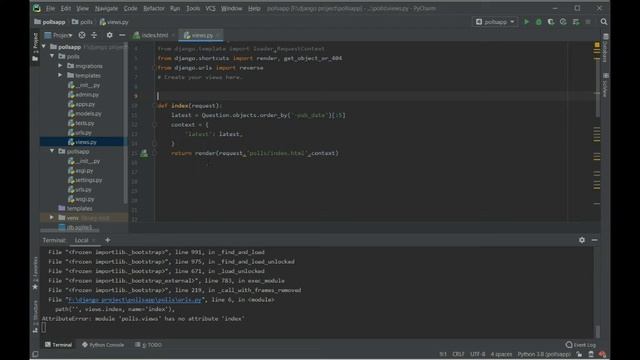The image size is (640, 360).
Task: Open the urls.py traceback link
Action: coord(135,300)
